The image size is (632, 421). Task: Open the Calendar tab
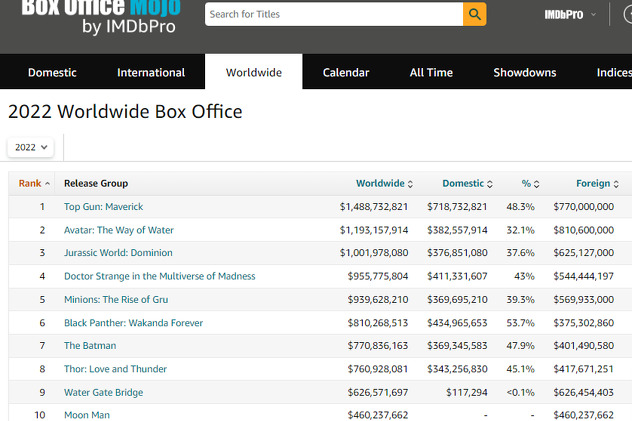click(x=346, y=73)
